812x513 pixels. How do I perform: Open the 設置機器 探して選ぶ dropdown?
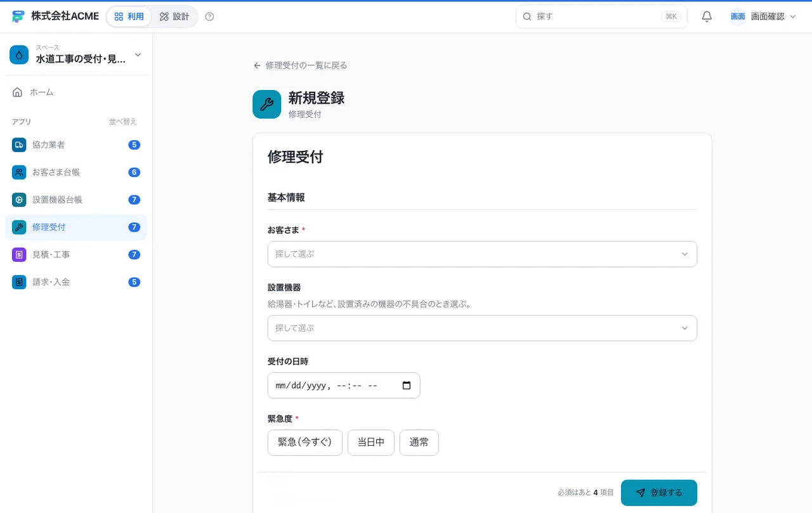(x=482, y=328)
